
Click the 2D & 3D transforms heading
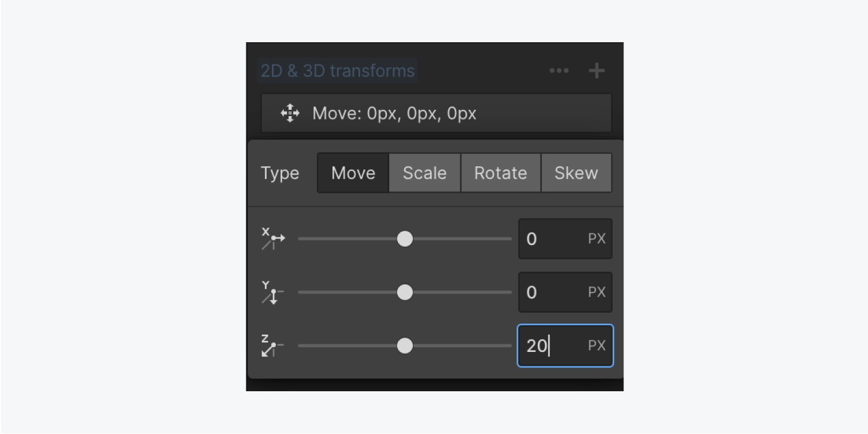tap(338, 71)
